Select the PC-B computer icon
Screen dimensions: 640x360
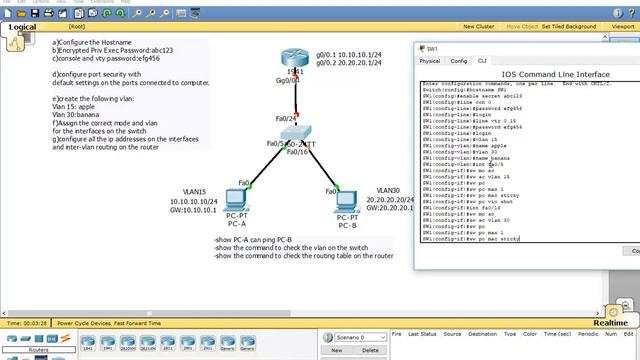[x=347, y=202]
